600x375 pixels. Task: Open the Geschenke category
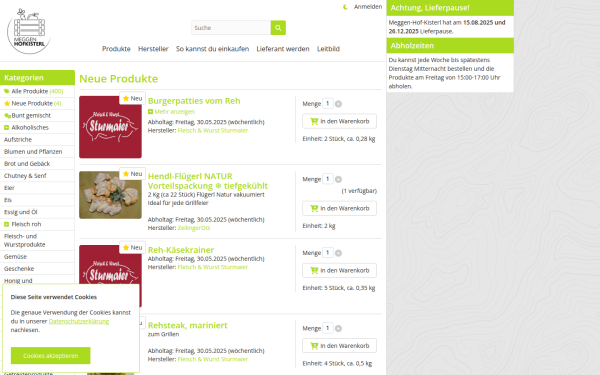tap(37, 269)
